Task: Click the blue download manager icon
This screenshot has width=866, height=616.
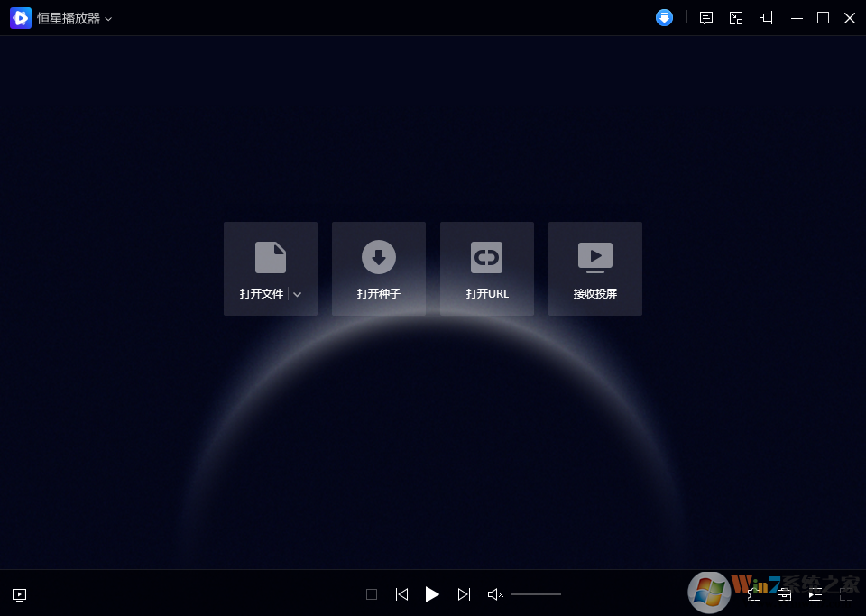Action: point(664,18)
